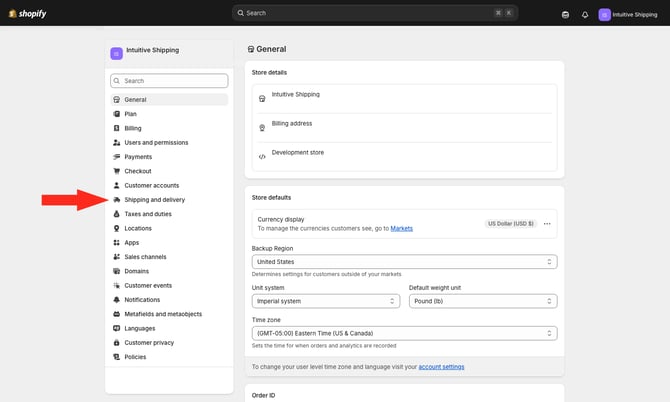Click the Sales channels icon
The width and height of the screenshot is (670, 402).
(x=117, y=257)
